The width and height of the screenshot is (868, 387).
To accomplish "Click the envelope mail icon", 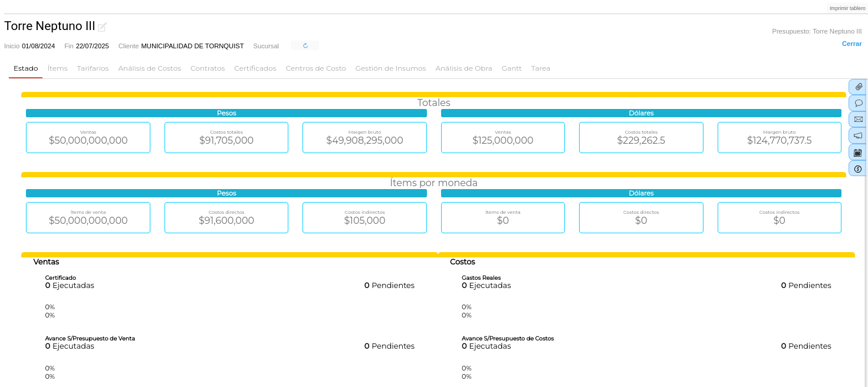I will click(x=858, y=120).
